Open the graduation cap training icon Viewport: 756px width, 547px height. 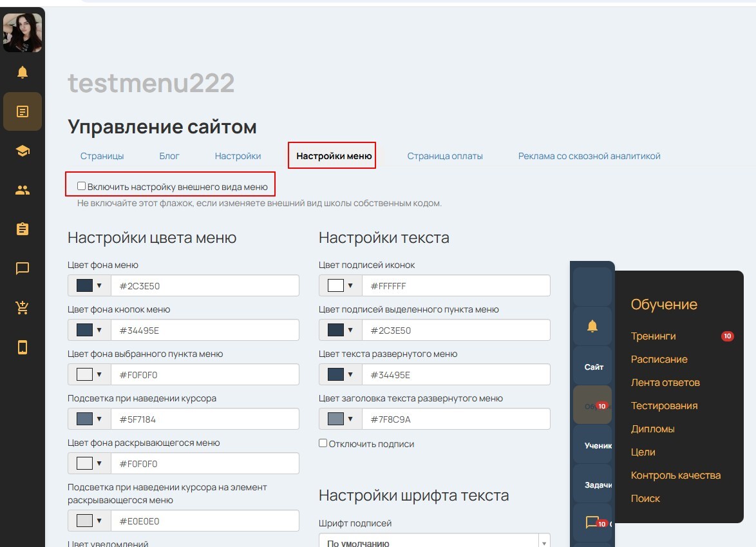click(x=23, y=151)
